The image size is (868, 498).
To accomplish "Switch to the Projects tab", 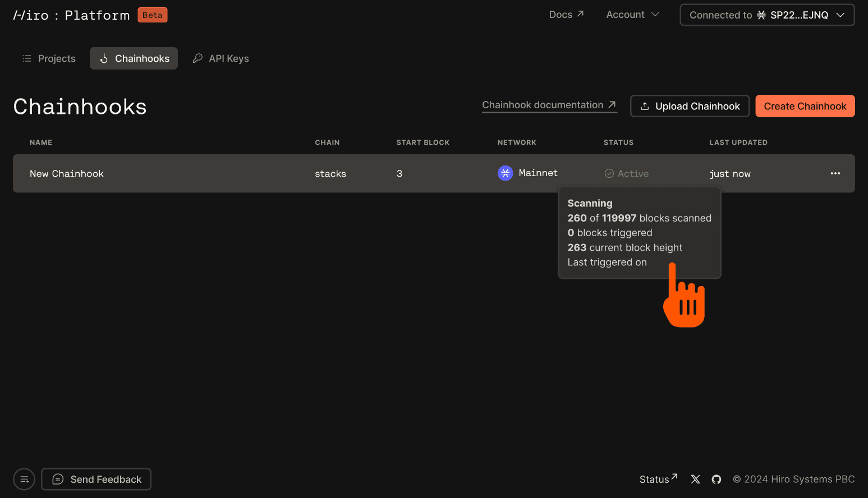I will 49,58.
